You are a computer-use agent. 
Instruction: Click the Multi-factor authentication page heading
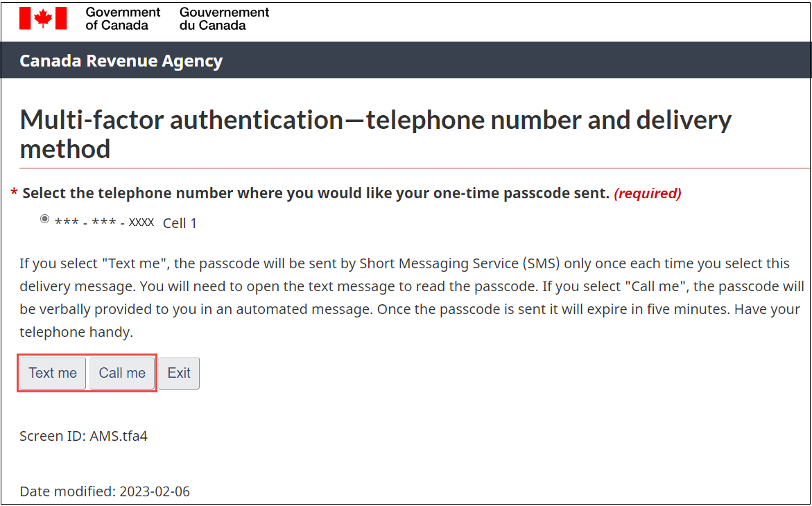click(x=375, y=134)
